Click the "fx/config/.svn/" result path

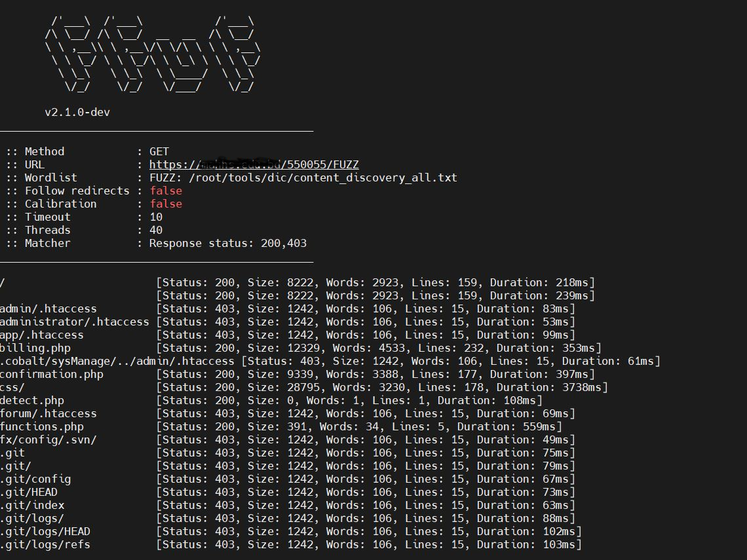(48, 439)
